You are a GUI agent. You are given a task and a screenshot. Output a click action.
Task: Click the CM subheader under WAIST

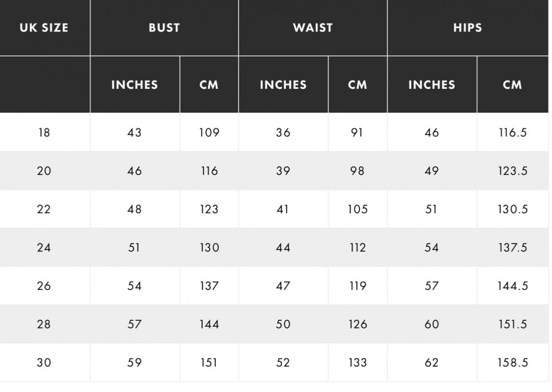358,84
